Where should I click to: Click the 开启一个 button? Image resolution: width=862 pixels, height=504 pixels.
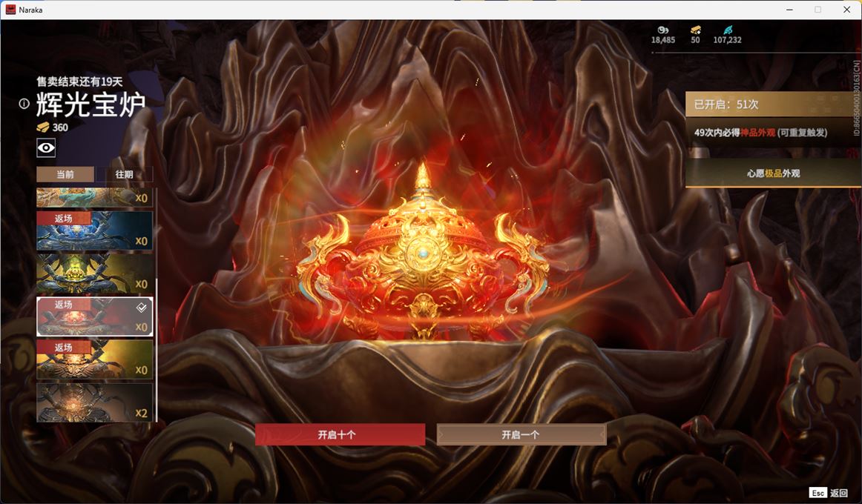point(522,434)
